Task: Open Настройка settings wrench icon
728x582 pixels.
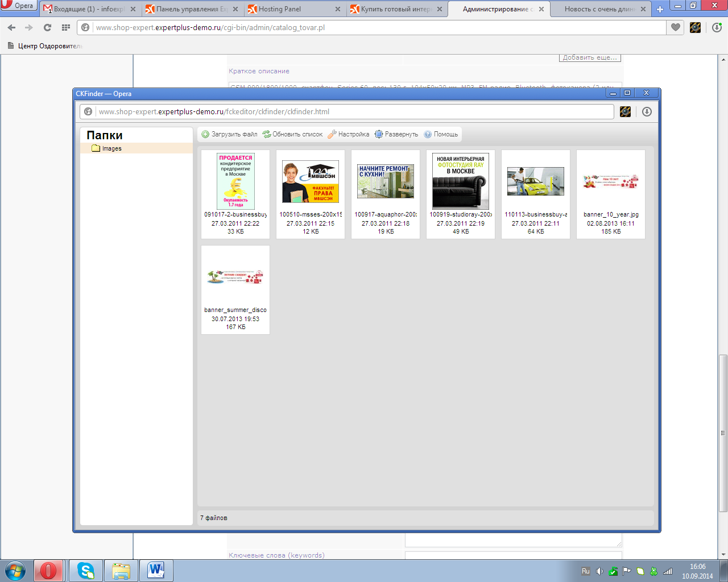Action: [x=332, y=135]
